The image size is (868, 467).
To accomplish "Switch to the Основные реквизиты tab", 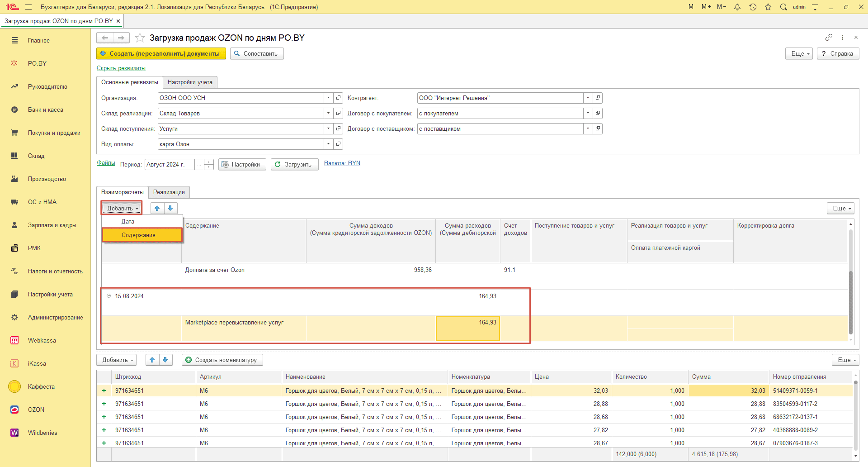I will click(x=130, y=82).
